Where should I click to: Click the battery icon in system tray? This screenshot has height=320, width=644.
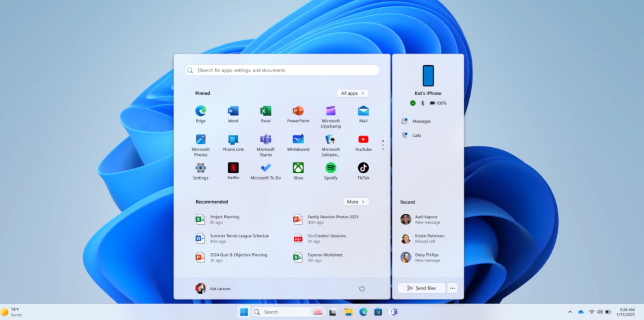[608, 312]
